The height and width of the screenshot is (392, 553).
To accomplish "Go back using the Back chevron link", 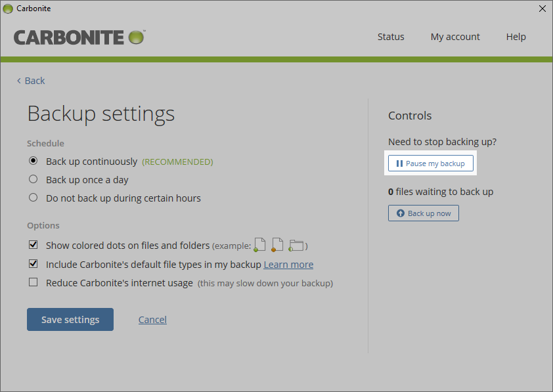I will pyautogui.click(x=31, y=81).
